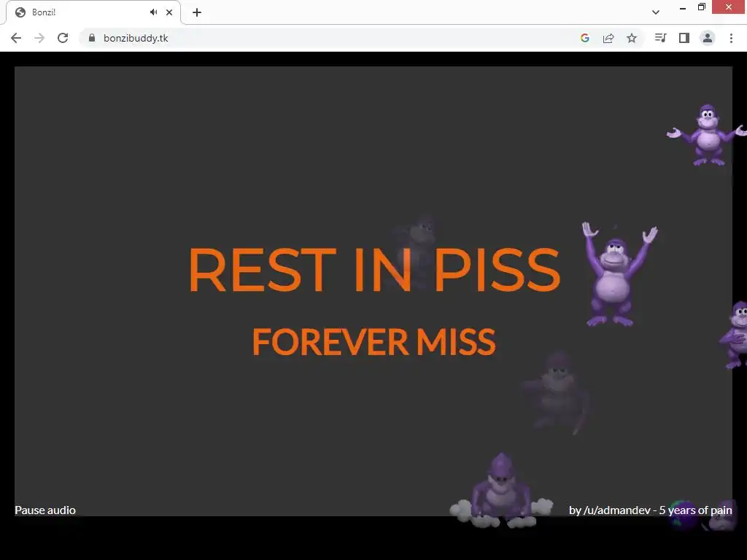Restore down the browser window
Viewport: 747px width, 560px height.
tap(701, 7)
